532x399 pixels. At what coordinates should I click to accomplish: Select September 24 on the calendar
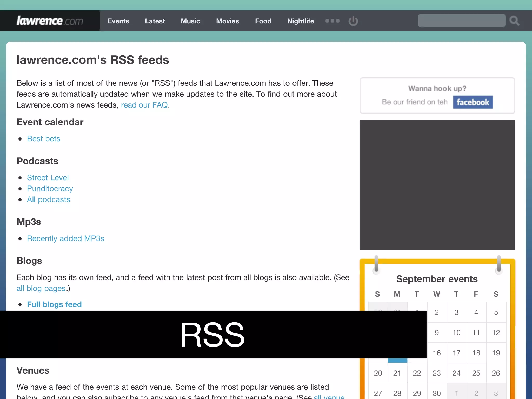click(x=456, y=373)
